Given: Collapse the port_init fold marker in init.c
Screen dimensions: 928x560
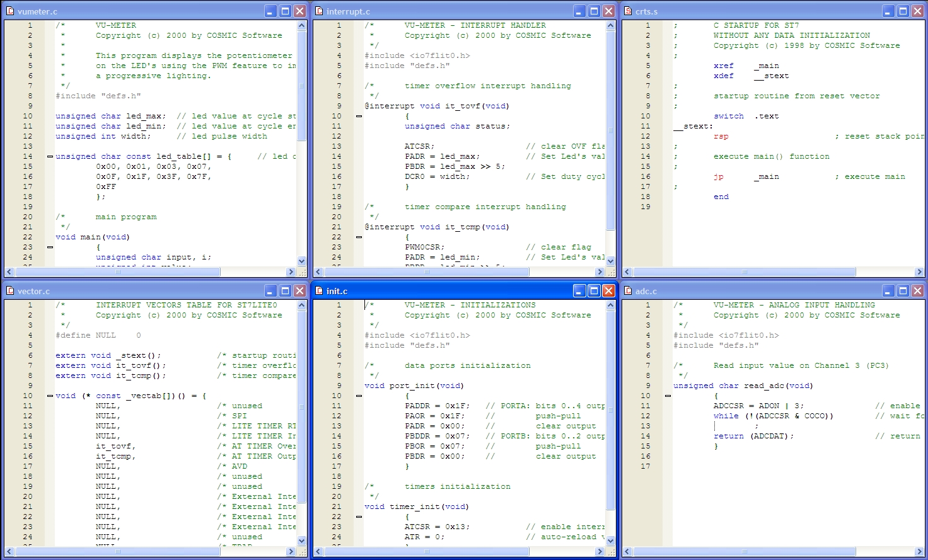Looking at the screenshot, I should click(359, 396).
